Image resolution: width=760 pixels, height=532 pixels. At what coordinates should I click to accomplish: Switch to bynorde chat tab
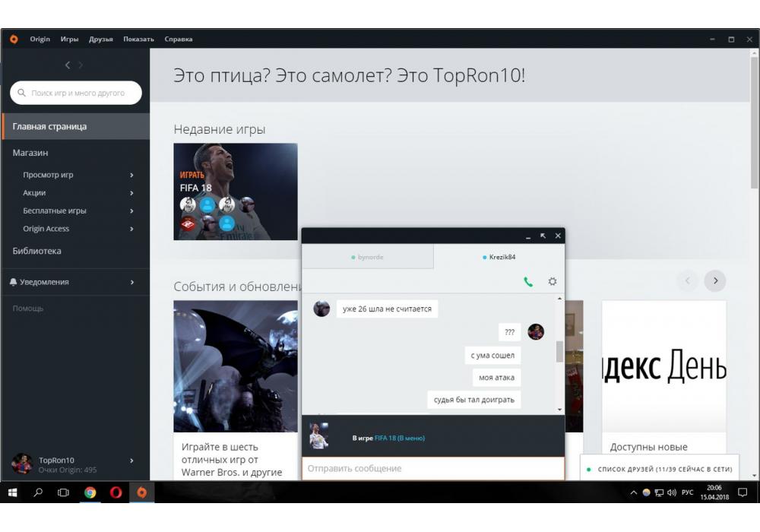click(367, 257)
